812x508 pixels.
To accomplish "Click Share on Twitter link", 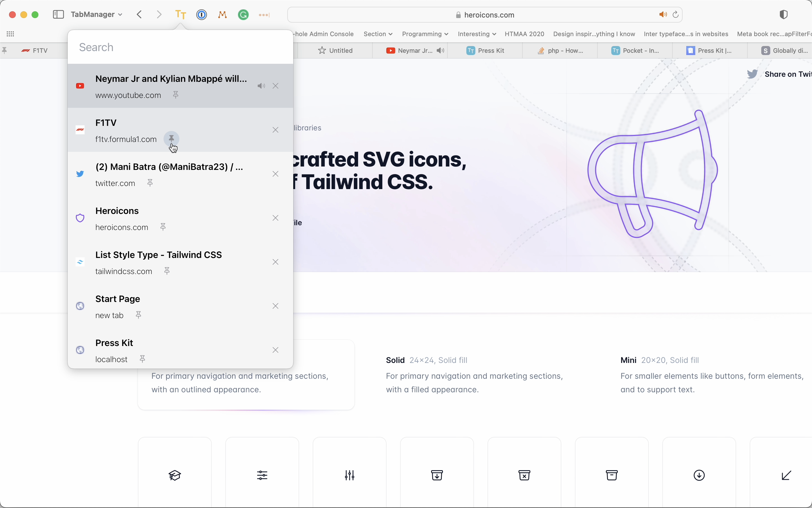I will coord(780,74).
